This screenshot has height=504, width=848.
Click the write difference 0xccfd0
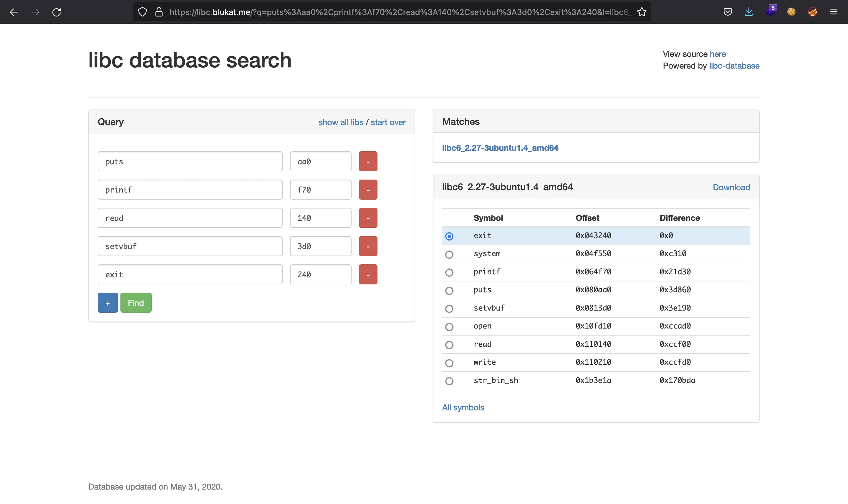pyautogui.click(x=675, y=362)
